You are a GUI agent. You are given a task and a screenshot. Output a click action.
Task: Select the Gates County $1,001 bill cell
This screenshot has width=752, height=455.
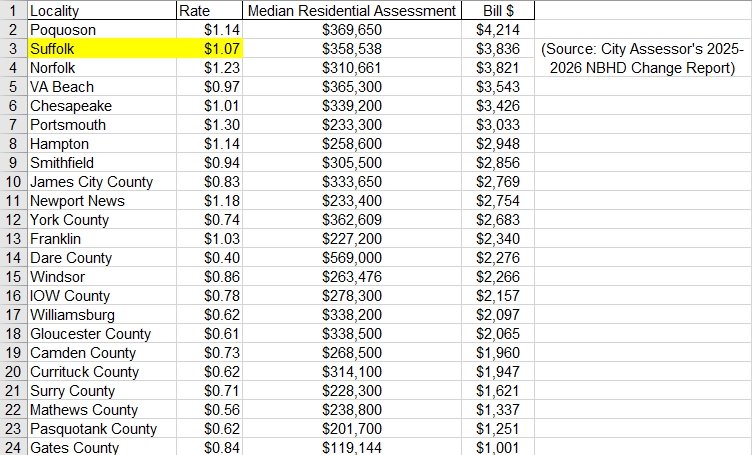[496, 448]
